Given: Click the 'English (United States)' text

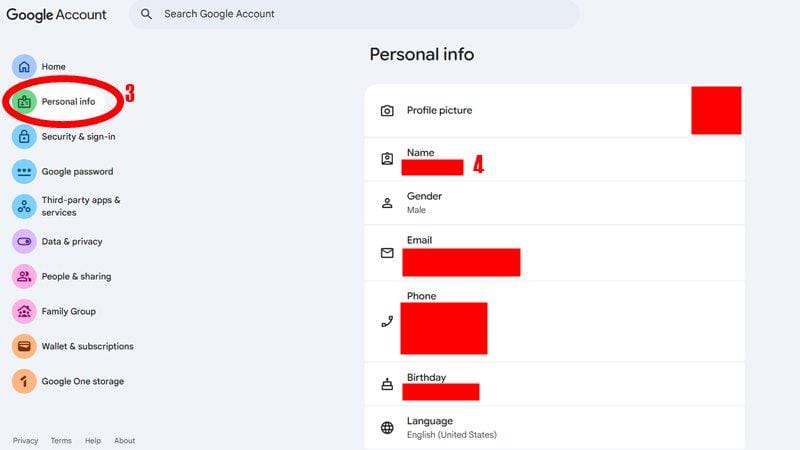Looking at the screenshot, I should 452,435.
